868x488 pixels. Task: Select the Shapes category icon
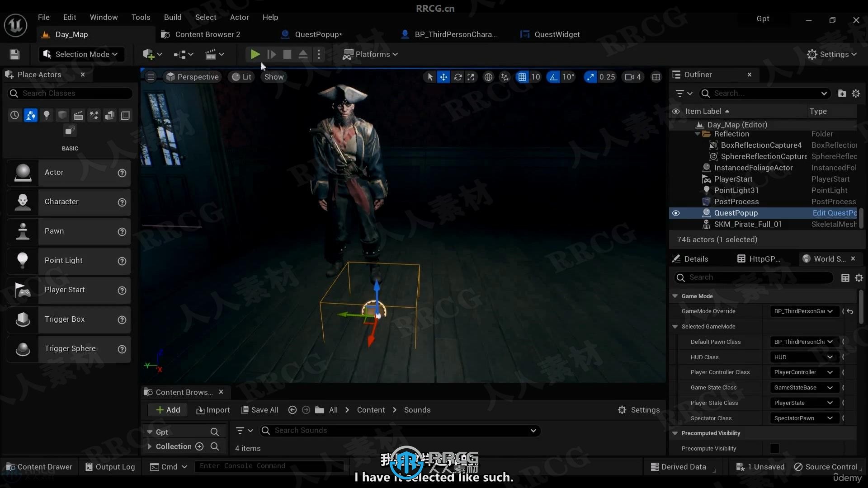click(x=62, y=115)
